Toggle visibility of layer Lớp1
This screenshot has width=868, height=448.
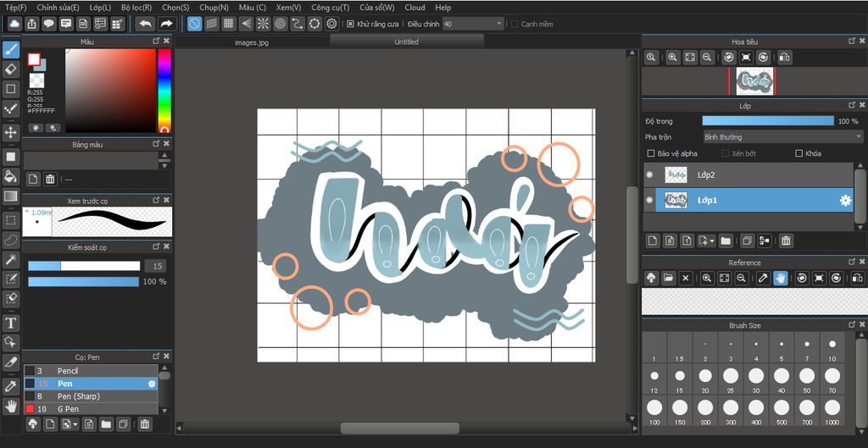tap(649, 200)
